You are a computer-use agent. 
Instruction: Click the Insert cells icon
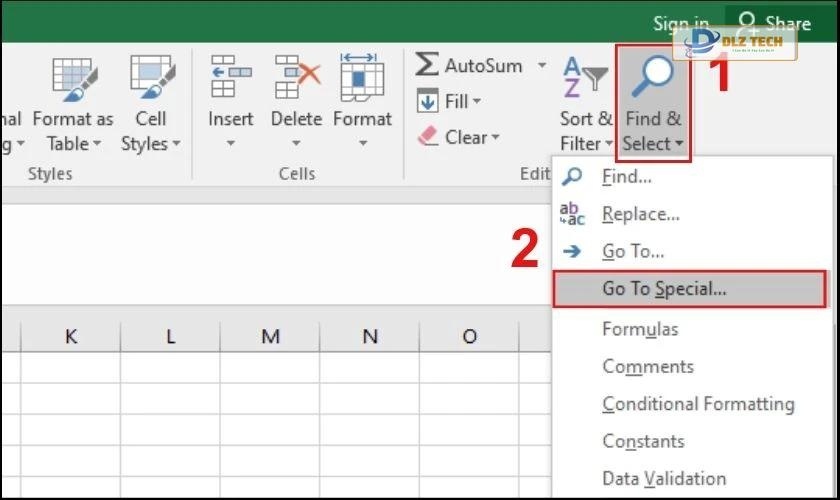(x=230, y=77)
